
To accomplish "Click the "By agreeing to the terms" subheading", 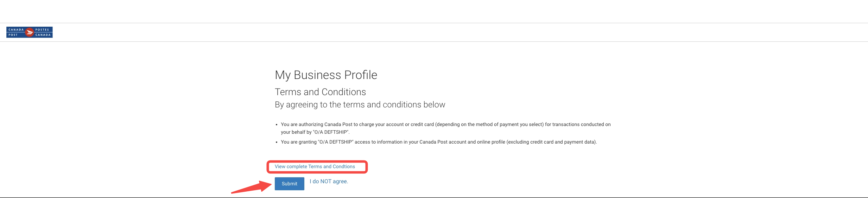I will 360,105.
